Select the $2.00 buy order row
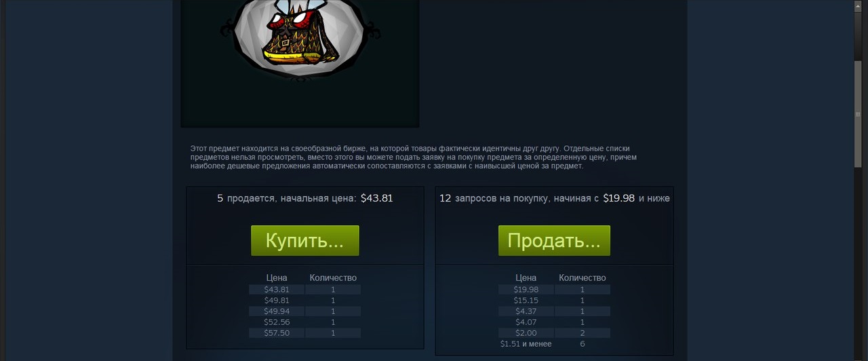The width and height of the screenshot is (868, 361). 554,333
